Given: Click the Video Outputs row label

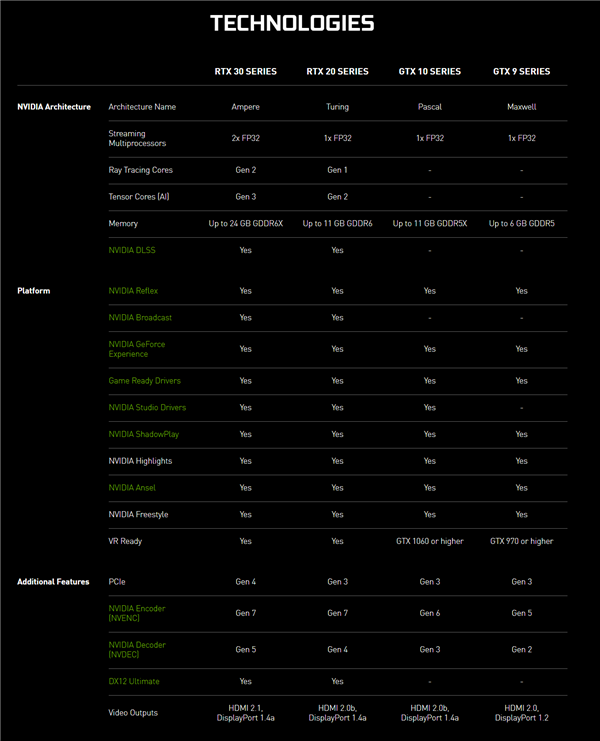Looking at the screenshot, I should tap(133, 713).
